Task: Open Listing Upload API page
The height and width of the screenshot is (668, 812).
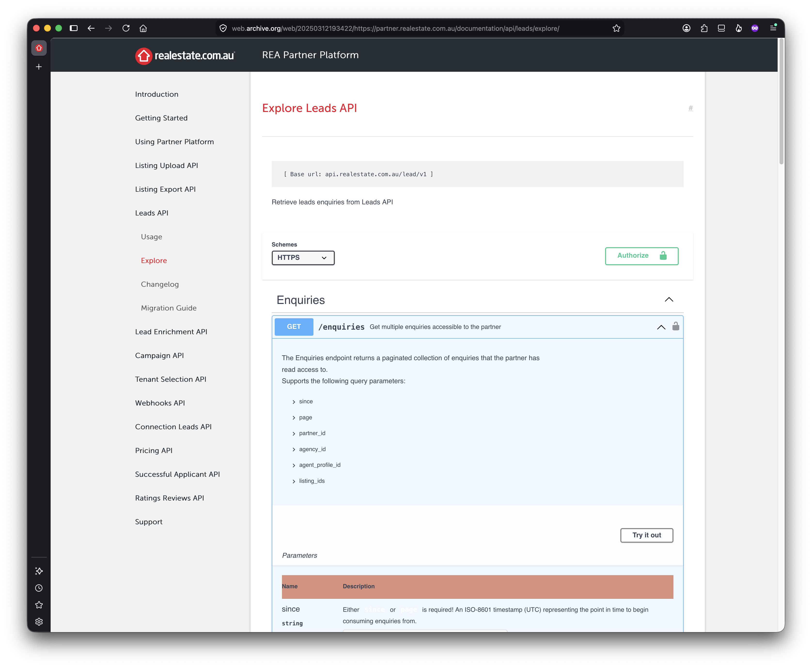Action: coord(166,166)
